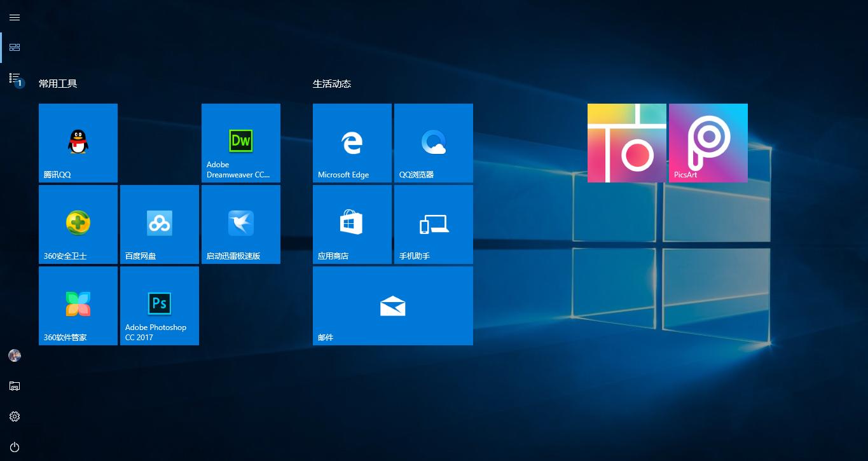Open the 邮件 mail tile
This screenshot has width=868, height=461.
tap(392, 305)
